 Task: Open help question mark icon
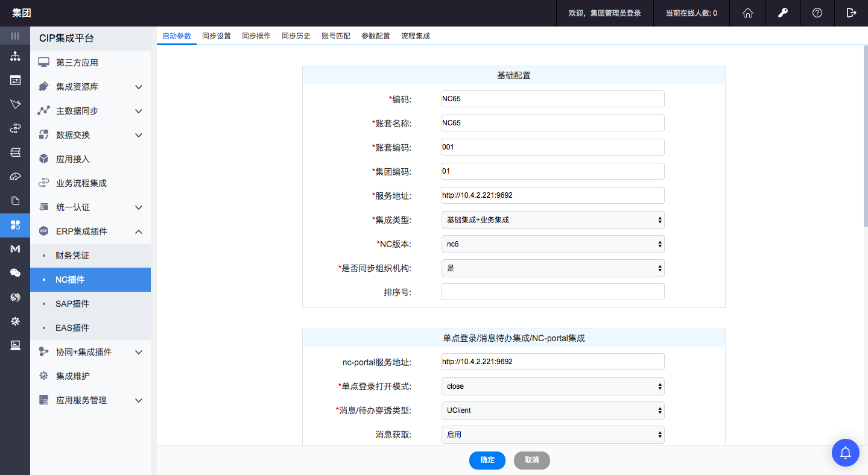[817, 13]
